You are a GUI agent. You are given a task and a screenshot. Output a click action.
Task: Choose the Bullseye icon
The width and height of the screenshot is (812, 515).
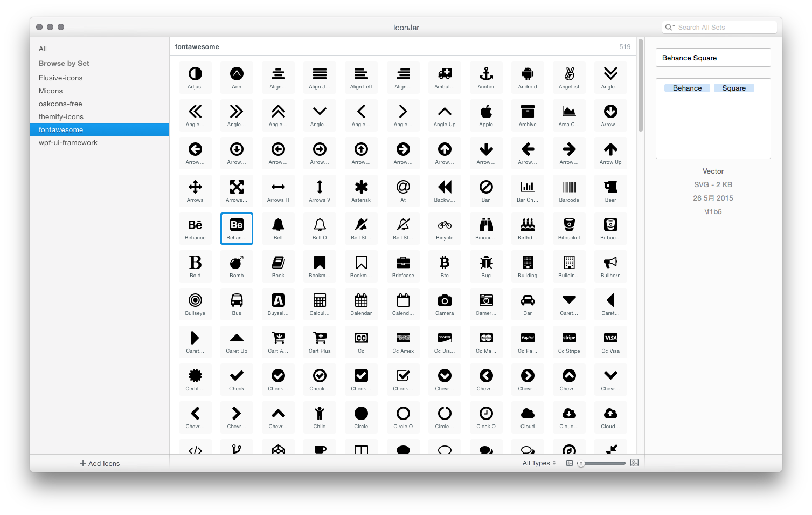tap(195, 304)
